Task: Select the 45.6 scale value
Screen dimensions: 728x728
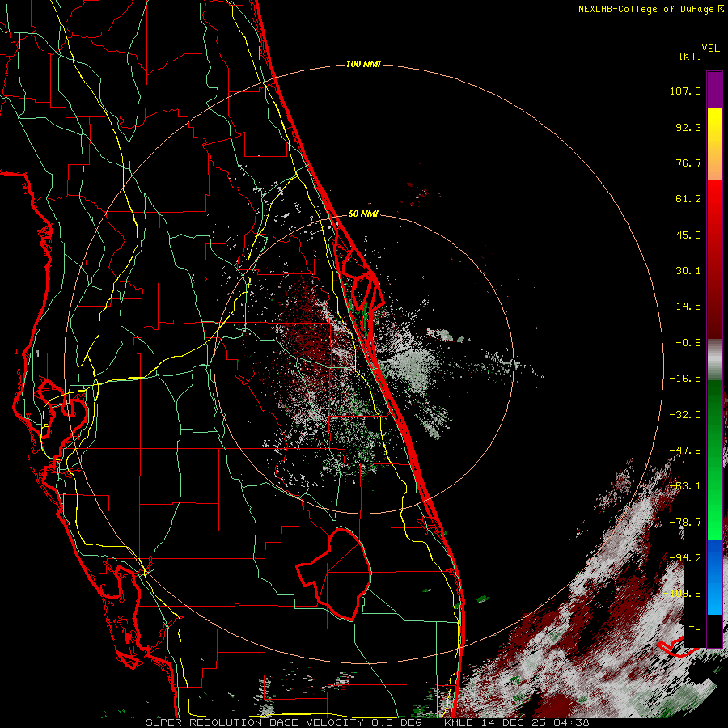Action: click(x=688, y=235)
